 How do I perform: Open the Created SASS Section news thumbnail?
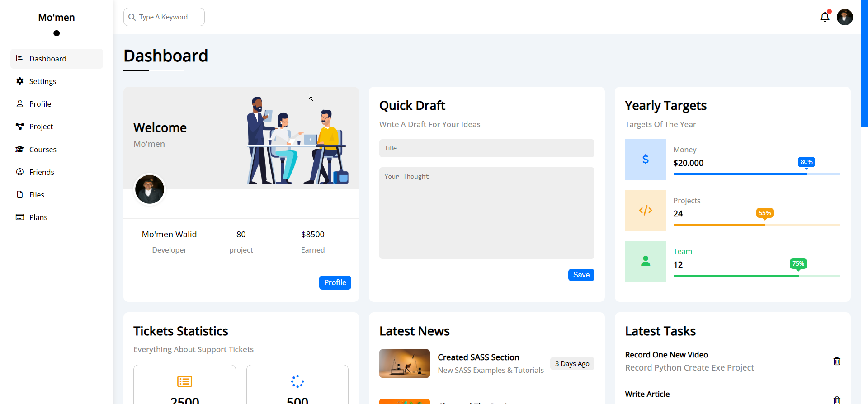(404, 363)
